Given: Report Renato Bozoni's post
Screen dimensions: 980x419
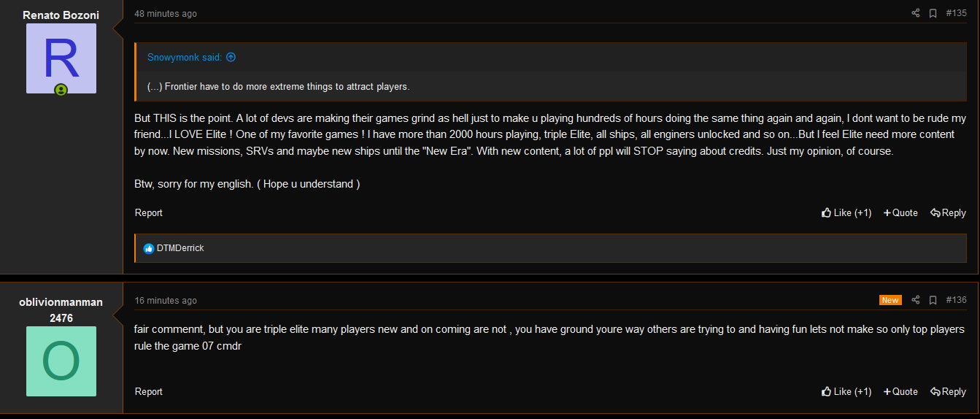Looking at the screenshot, I should point(149,213).
